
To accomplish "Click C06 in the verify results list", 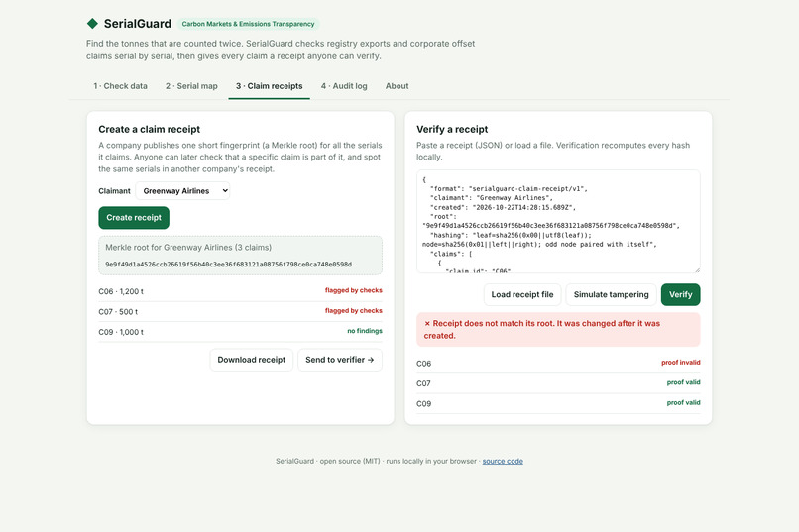I will 423,364.
